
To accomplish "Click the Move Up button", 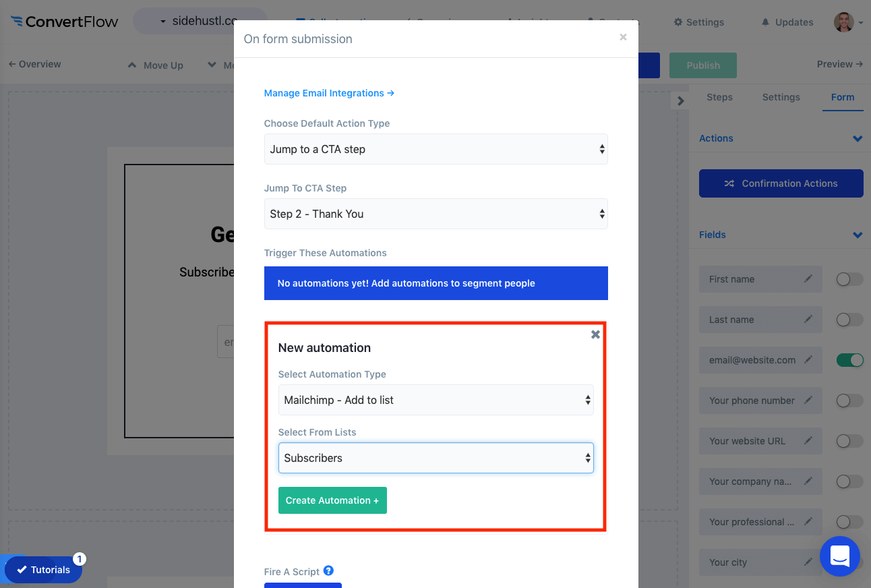I will 156,65.
